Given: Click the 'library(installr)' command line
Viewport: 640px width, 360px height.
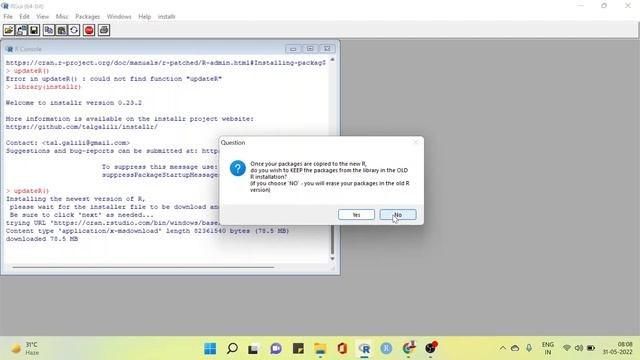Looking at the screenshot, I should 44,87.
